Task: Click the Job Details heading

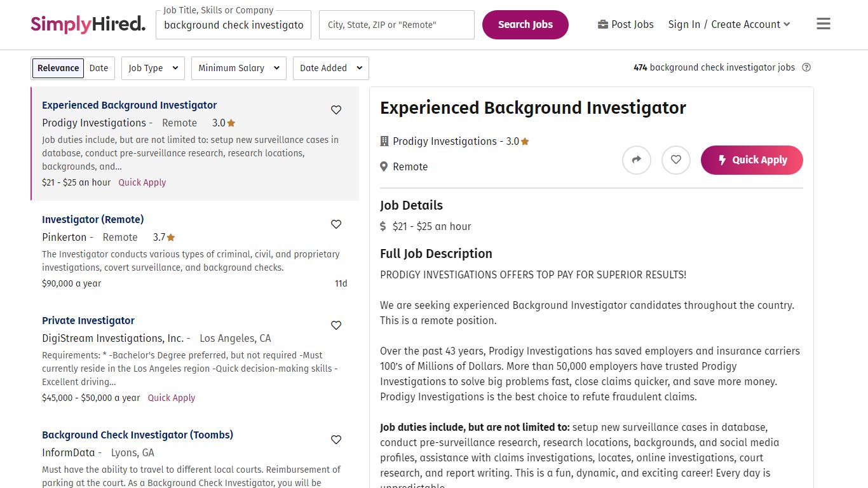Action: [411, 205]
